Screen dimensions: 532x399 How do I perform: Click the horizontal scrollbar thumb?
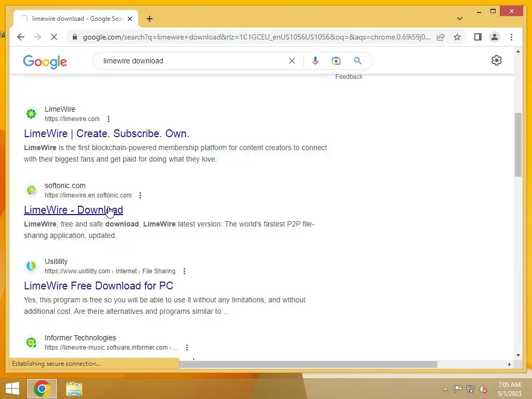tap(308, 364)
